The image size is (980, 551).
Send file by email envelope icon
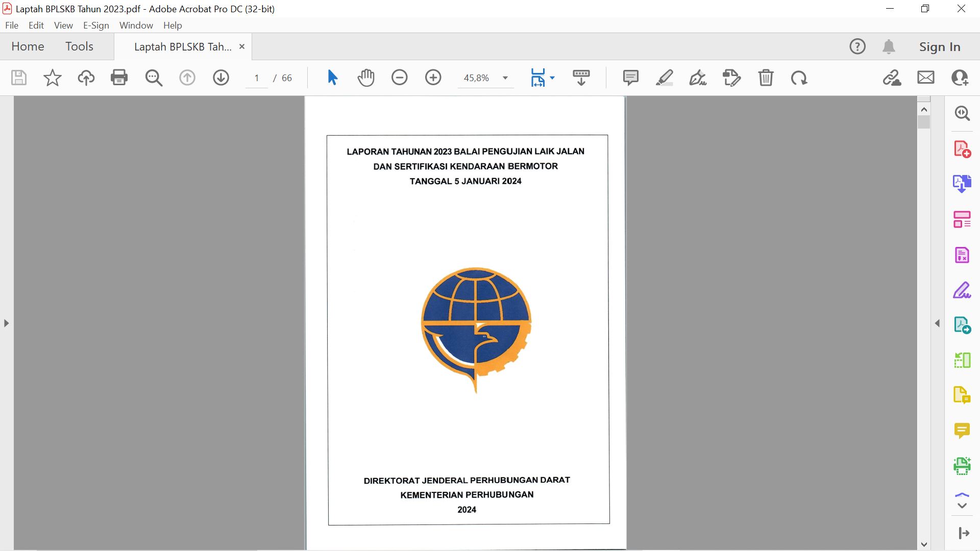coord(925,78)
